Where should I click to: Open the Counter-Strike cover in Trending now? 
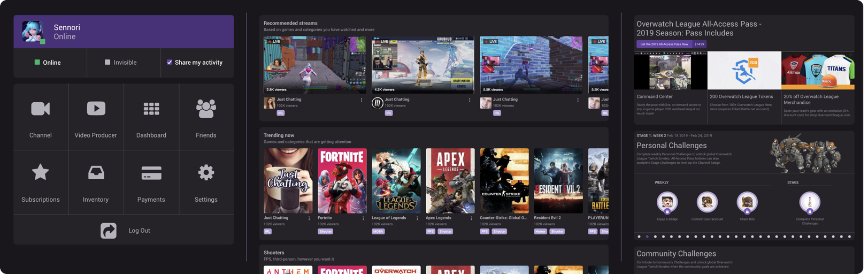click(504, 181)
